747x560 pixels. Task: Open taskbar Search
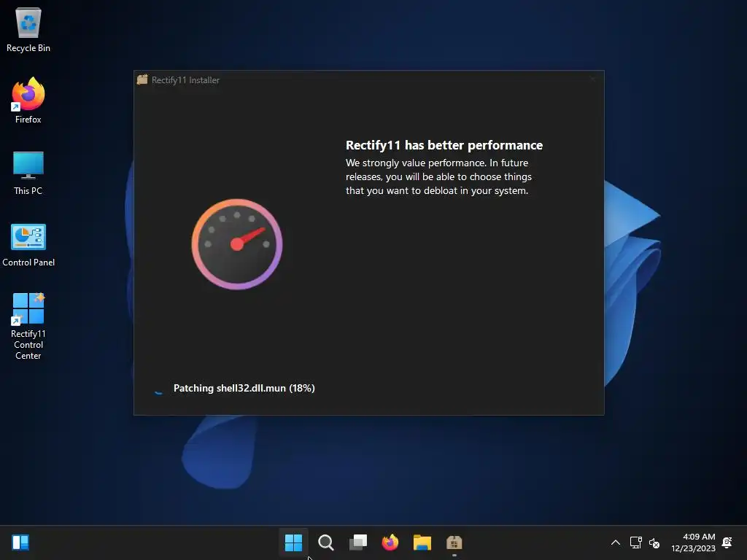click(326, 542)
